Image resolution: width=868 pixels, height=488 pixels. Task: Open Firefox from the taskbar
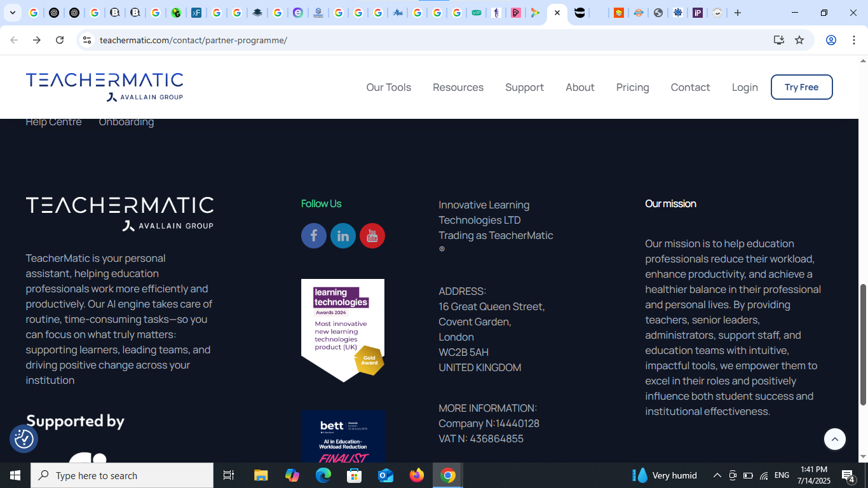tap(417, 475)
